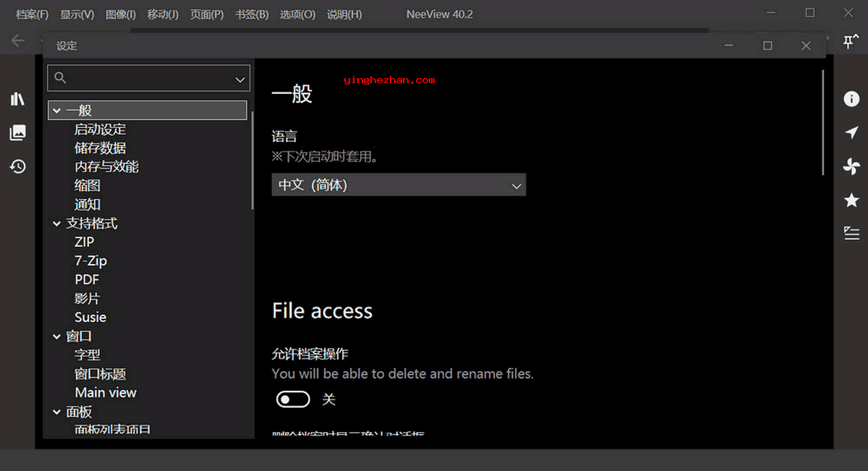The height and width of the screenshot is (471, 868).
Task: Open the history clock icon
Action: (x=17, y=166)
